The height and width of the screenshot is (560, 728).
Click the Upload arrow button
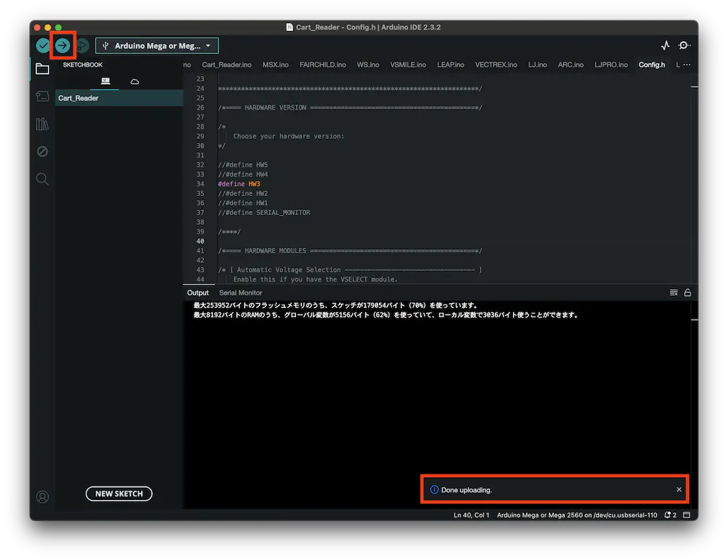[x=63, y=46]
